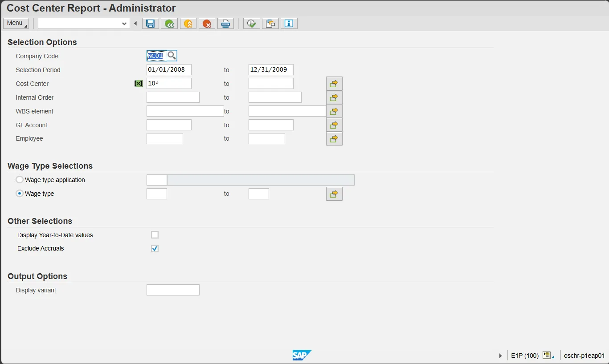Click the selection option icon beside Cost Center
The width and height of the screenshot is (609, 364).
(x=139, y=84)
